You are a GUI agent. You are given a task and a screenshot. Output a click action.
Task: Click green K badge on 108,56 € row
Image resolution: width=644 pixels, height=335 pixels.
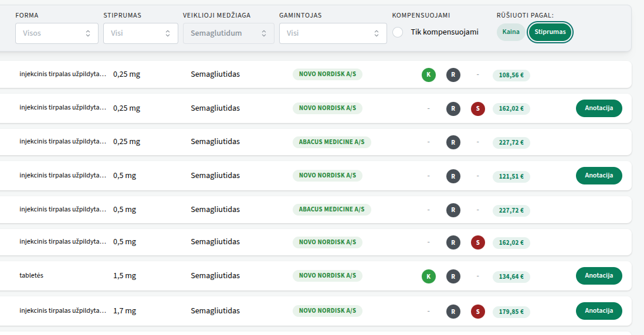click(x=429, y=75)
